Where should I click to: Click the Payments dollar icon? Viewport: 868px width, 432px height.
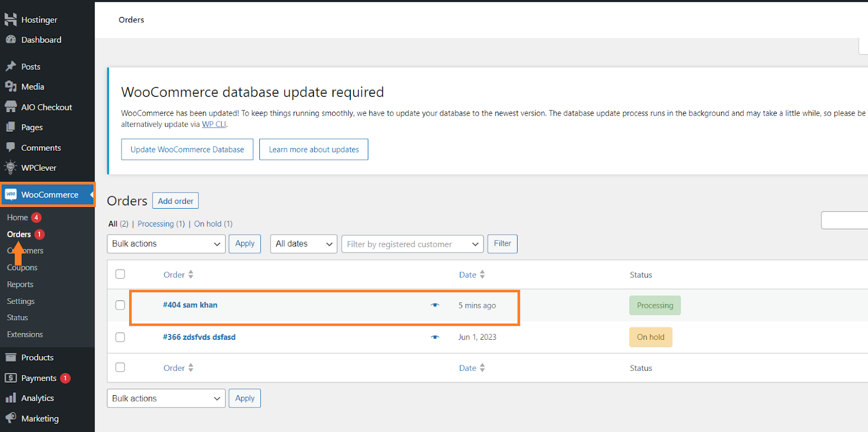click(10, 378)
